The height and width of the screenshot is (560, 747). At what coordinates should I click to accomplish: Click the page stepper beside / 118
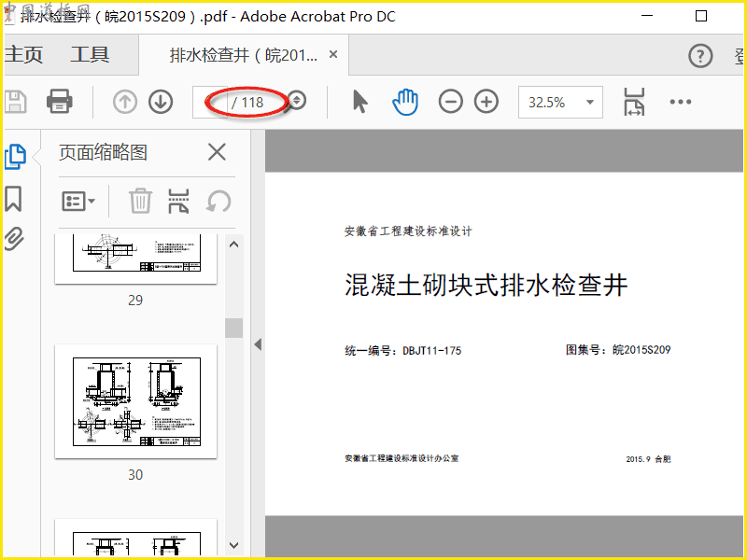click(x=297, y=101)
